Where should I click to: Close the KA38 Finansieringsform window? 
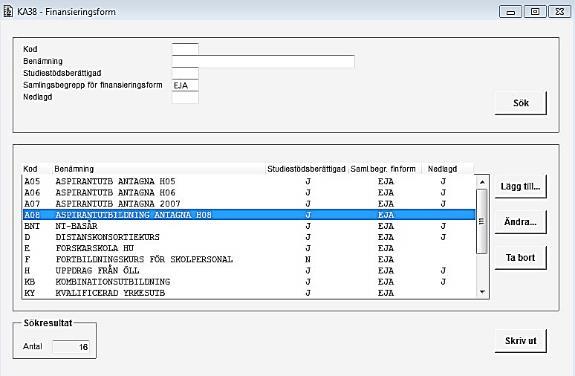559,12
